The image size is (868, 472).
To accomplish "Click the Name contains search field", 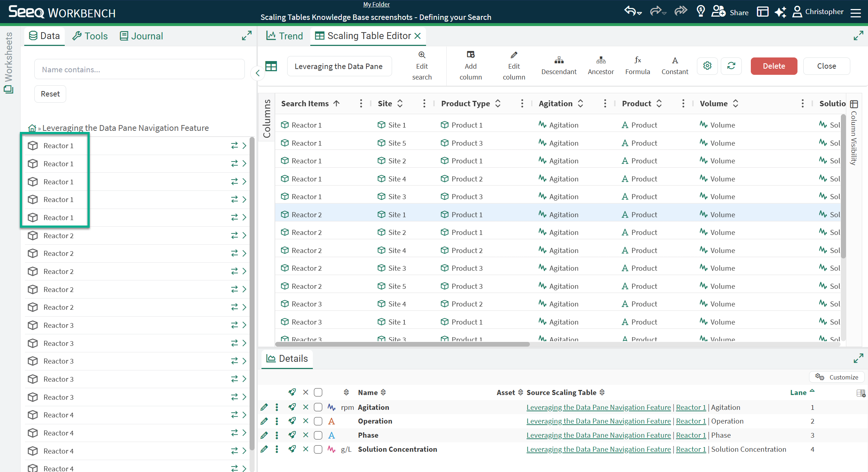I will 139,69.
